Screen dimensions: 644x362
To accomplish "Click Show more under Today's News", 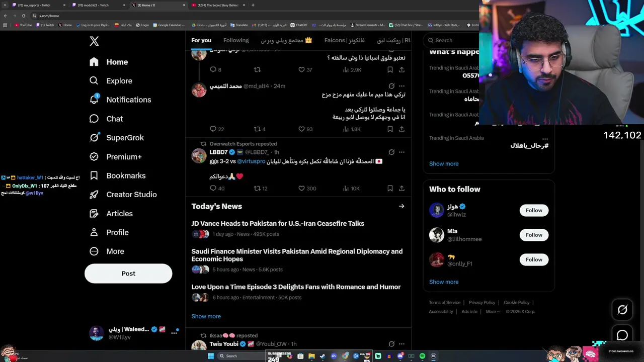I will [206, 316].
